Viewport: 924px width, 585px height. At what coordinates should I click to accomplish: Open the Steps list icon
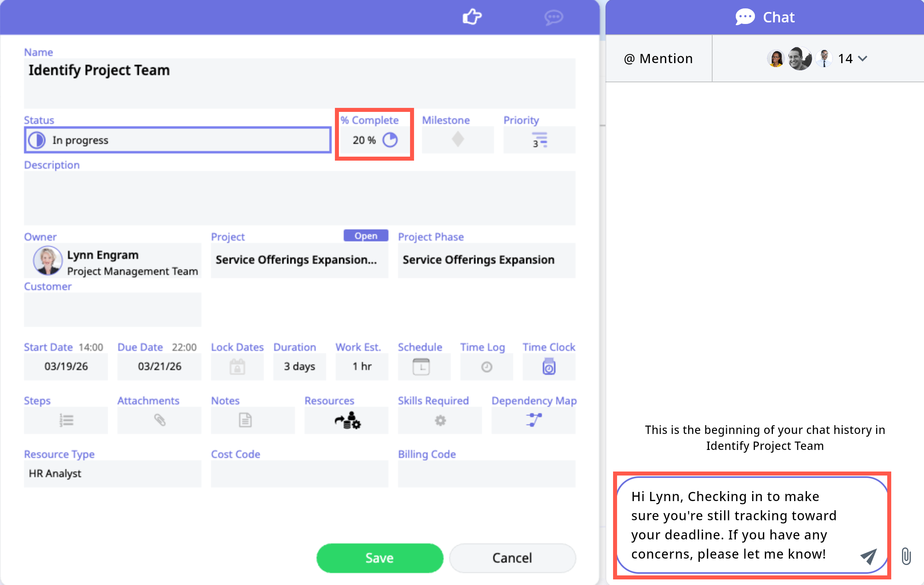tap(66, 420)
